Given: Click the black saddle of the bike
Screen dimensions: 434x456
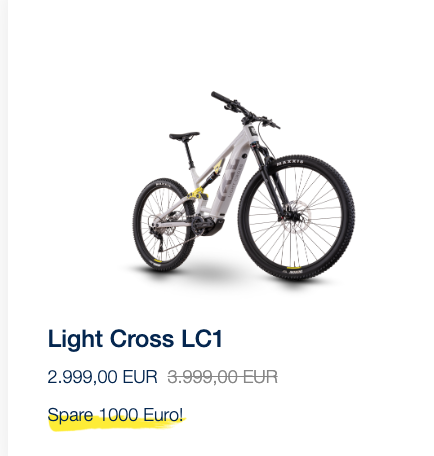Looking at the screenshot, I should click(x=184, y=136).
